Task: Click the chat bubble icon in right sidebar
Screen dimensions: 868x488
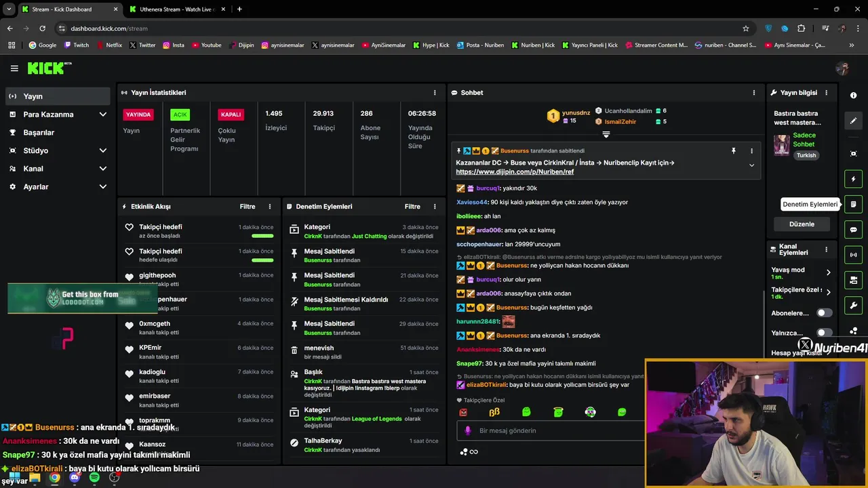Action: [854, 230]
